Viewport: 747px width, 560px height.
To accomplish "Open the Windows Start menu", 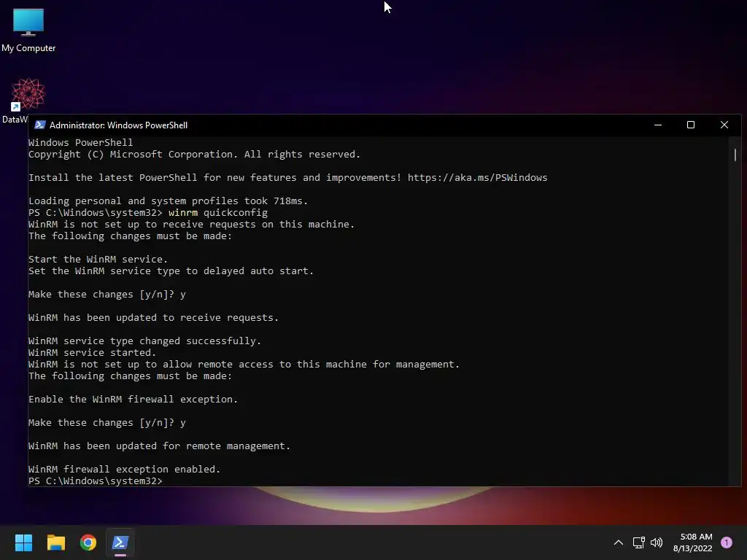I will tap(23, 542).
